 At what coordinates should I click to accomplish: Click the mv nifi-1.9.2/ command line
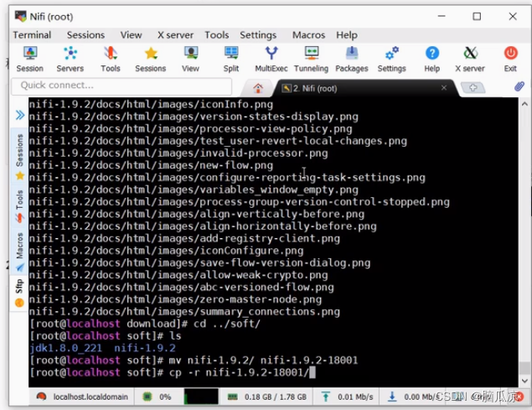click(x=194, y=360)
